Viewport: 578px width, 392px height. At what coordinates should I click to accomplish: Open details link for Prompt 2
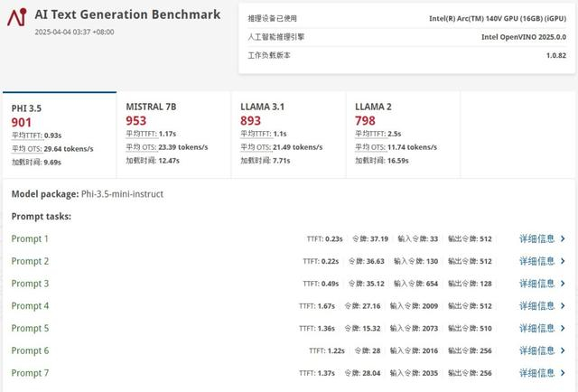tap(536, 261)
